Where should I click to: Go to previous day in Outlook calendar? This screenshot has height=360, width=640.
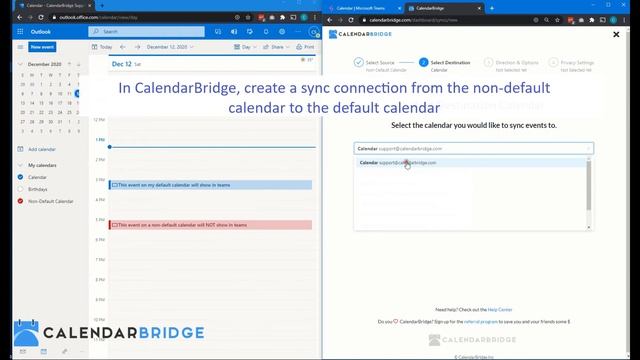[122, 47]
